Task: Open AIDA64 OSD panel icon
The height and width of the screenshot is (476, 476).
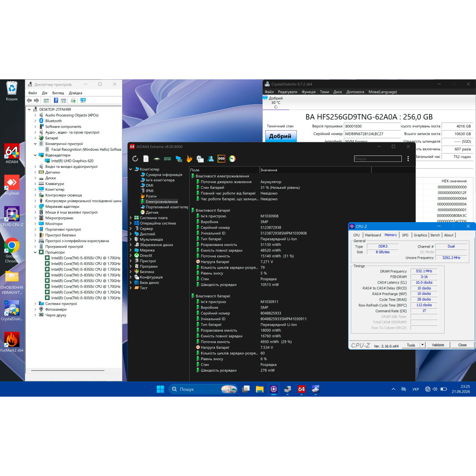Action: [x=221, y=159]
